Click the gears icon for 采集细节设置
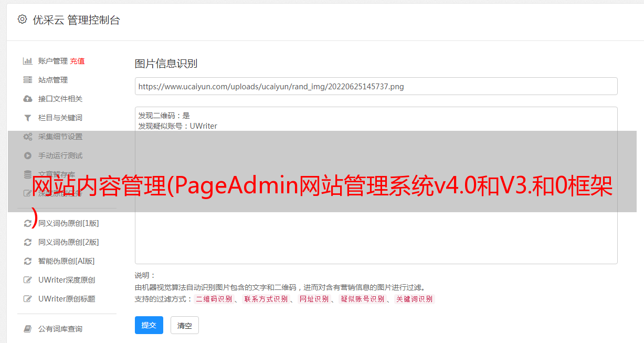The height and width of the screenshot is (343, 644). tap(28, 137)
